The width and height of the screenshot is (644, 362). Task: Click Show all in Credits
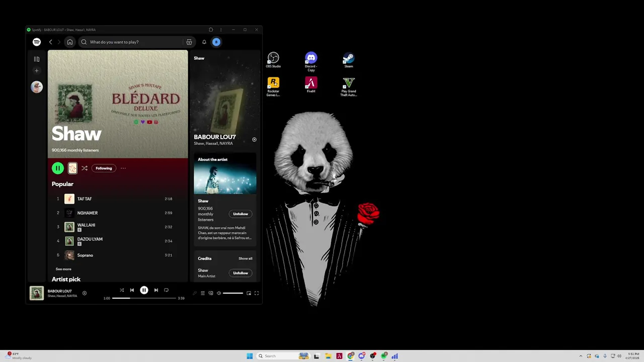(246, 259)
